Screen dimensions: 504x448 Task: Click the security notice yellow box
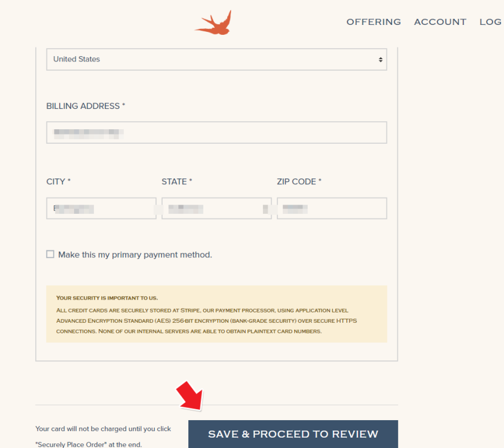click(x=217, y=314)
